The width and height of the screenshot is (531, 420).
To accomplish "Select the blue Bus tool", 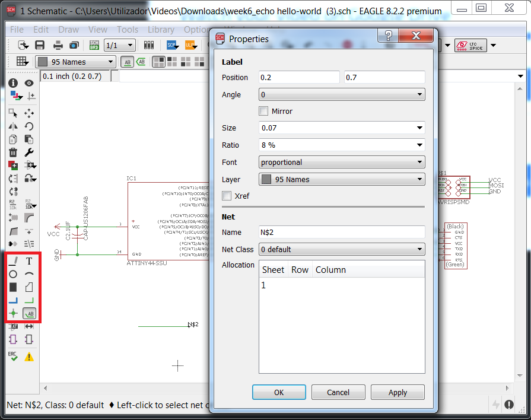I will 13,300.
